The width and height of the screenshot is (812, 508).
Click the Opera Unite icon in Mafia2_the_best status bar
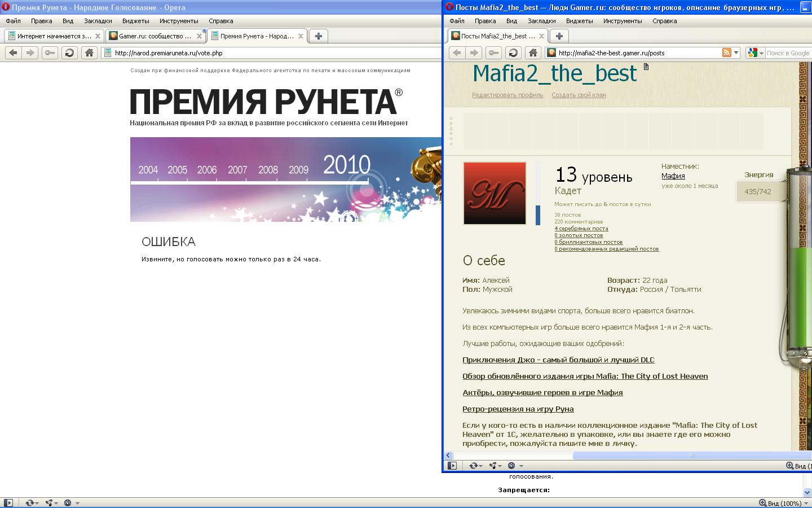click(495, 466)
